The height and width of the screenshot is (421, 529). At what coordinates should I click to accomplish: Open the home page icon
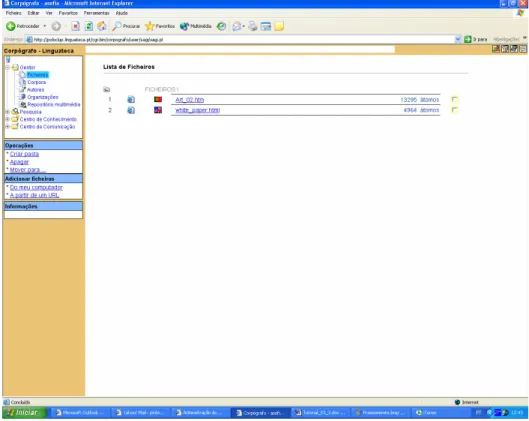102,26
